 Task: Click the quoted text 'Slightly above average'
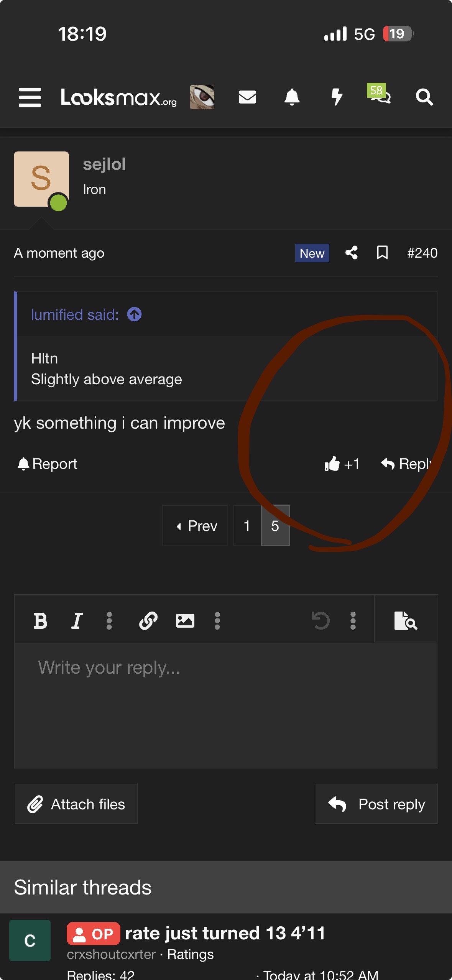point(107,379)
